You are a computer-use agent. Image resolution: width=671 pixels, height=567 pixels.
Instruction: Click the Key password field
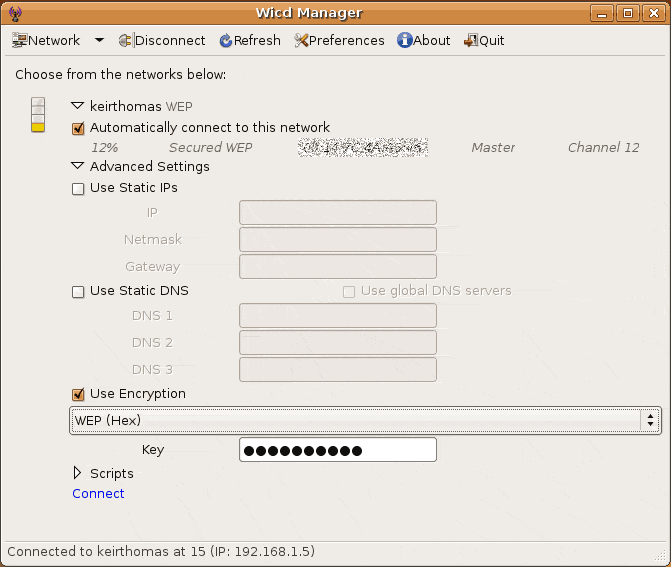click(338, 450)
